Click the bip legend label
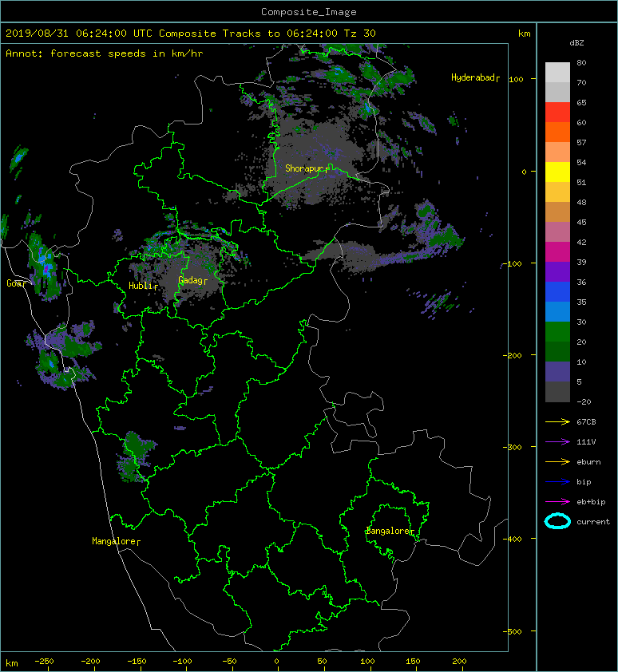618x672 pixels. pos(584,482)
